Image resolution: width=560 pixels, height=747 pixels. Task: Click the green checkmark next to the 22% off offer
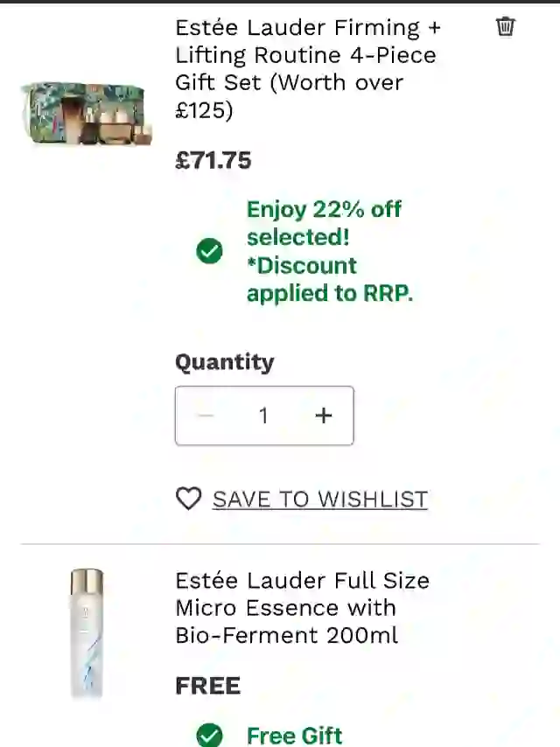point(209,250)
